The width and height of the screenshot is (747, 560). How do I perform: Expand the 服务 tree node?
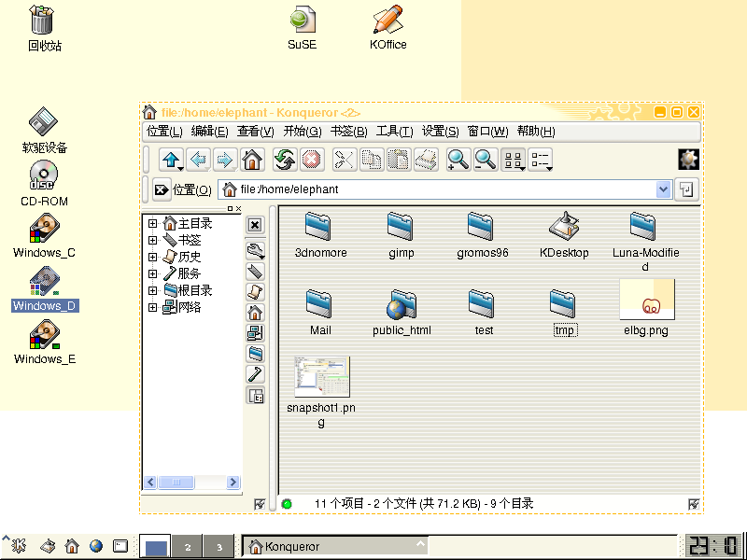[152, 273]
